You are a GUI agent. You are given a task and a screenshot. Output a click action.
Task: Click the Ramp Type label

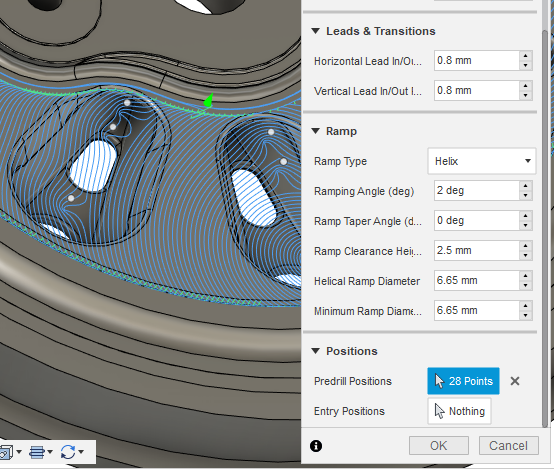click(x=340, y=162)
